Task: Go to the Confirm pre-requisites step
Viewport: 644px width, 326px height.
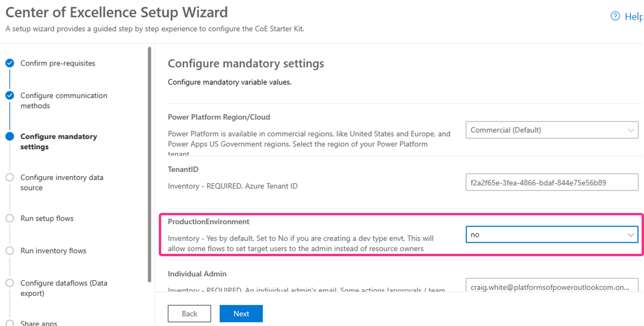Action: click(x=58, y=63)
